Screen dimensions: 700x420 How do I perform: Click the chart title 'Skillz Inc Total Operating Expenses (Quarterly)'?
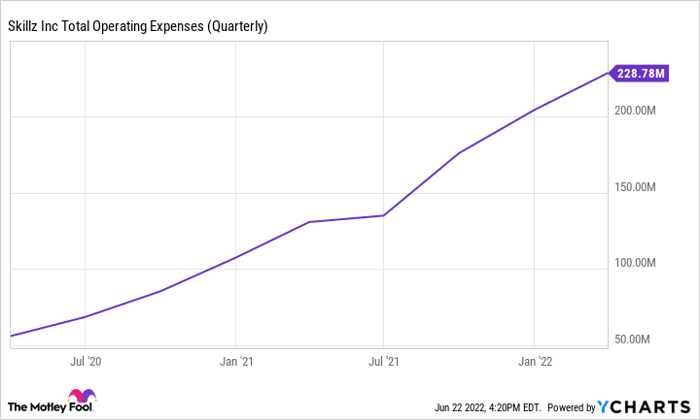point(138,26)
